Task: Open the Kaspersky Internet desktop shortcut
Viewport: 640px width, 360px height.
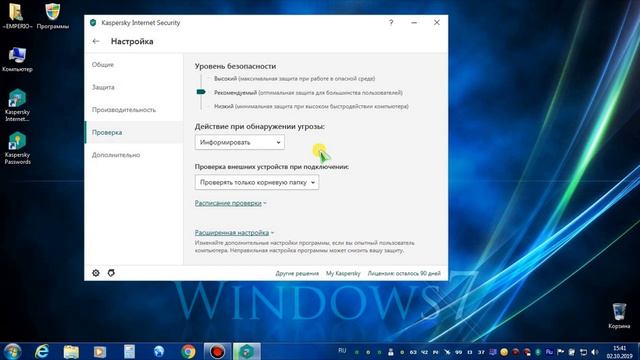Action: pyautogui.click(x=17, y=105)
